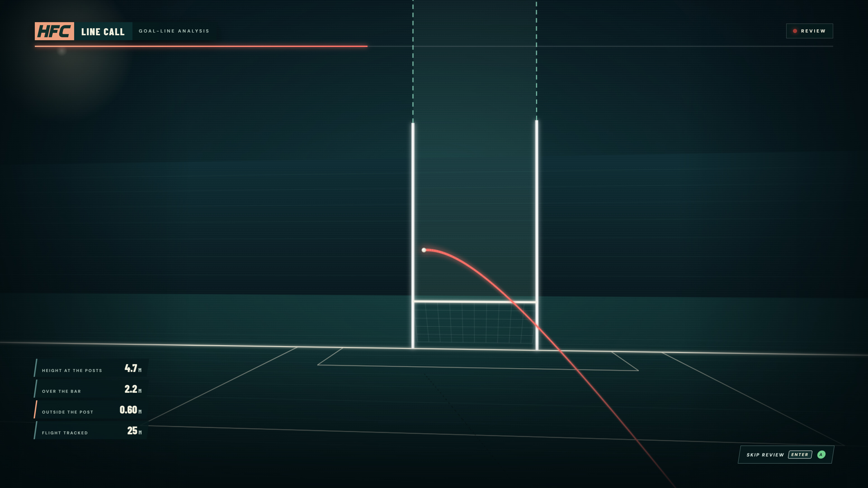Click the orange review progress bar
Viewport: 868px width, 488px height.
point(201,46)
